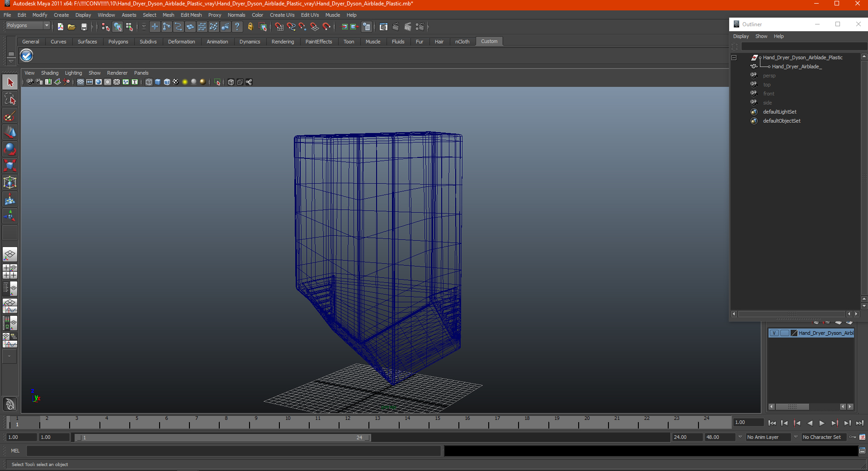Open the Outliner Display menu

tap(741, 36)
